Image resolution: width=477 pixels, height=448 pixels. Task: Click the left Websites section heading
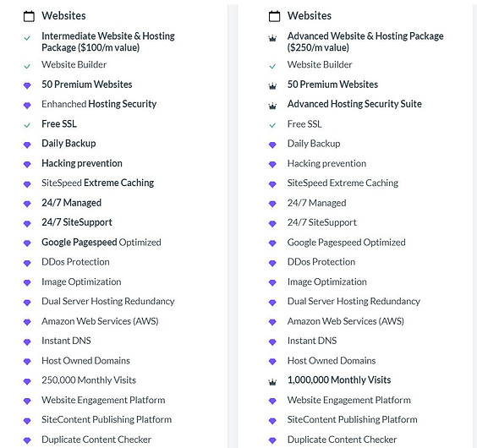coord(63,16)
